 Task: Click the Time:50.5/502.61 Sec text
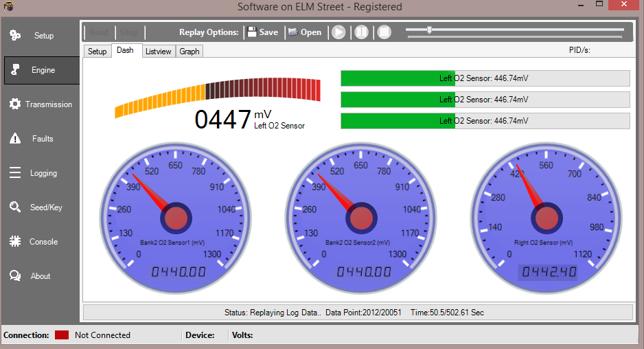click(x=447, y=313)
